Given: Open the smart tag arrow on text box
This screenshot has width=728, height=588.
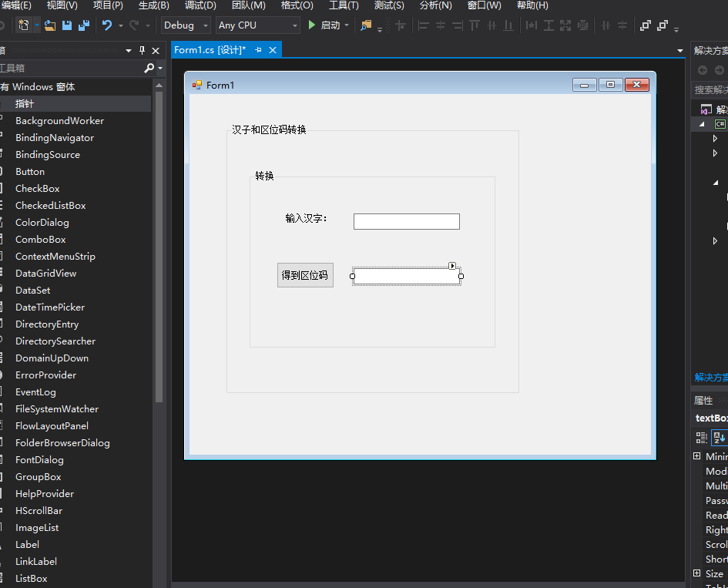Looking at the screenshot, I should (x=452, y=266).
